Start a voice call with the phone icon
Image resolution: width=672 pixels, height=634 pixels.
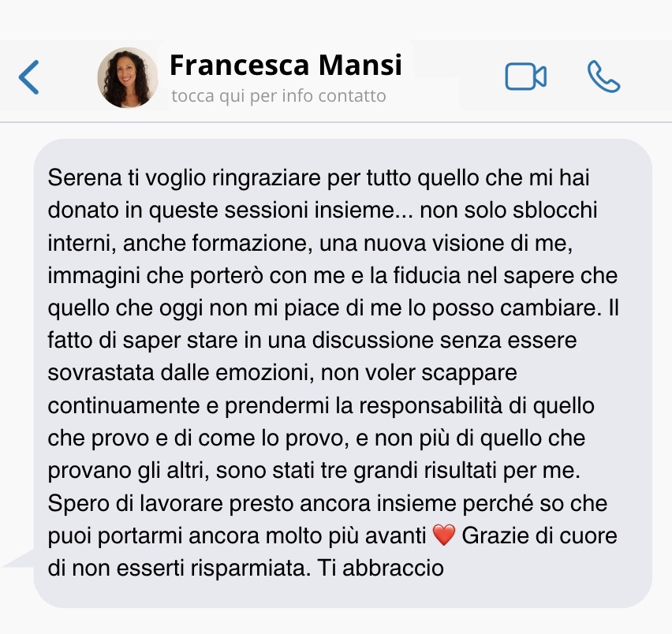(x=603, y=76)
